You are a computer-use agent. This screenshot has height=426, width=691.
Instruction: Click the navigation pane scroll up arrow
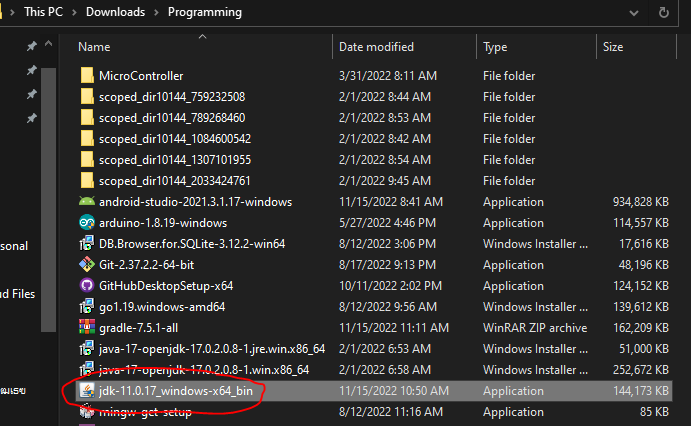click(x=48, y=44)
